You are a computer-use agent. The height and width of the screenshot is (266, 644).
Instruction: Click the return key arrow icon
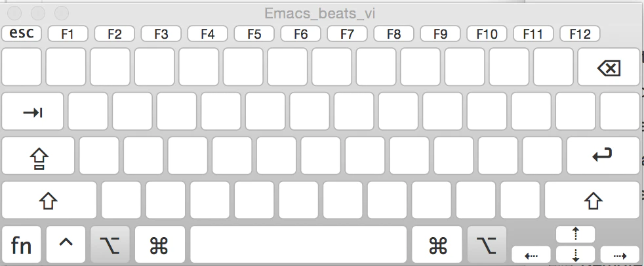coord(602,154)
